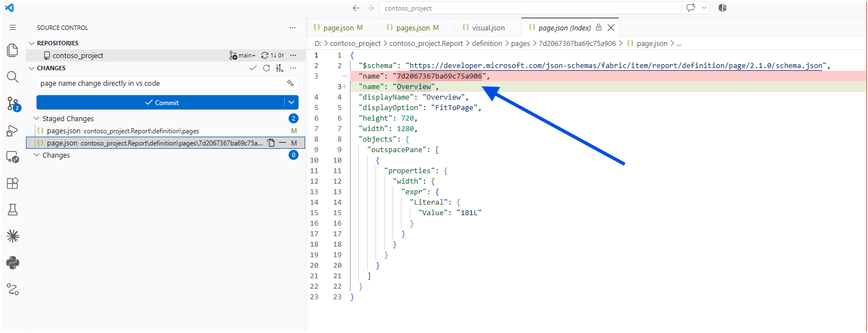The height and width of the screenshot is (333, 868).
Task: Open staged pages.json file row
Action: [x=166, y=131]
